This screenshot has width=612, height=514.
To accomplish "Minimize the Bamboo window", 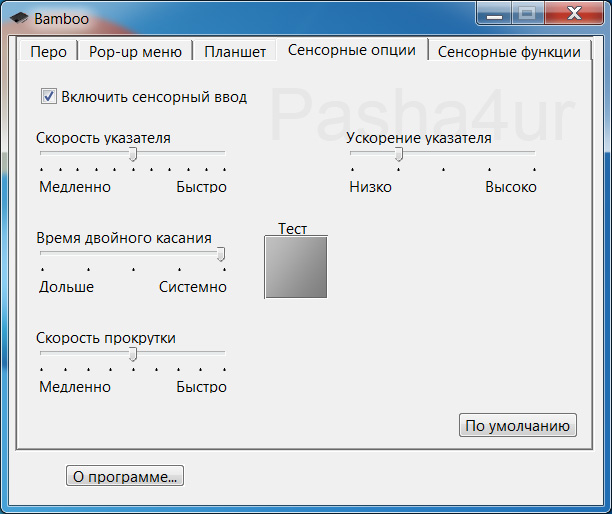I will coord(494,14).
